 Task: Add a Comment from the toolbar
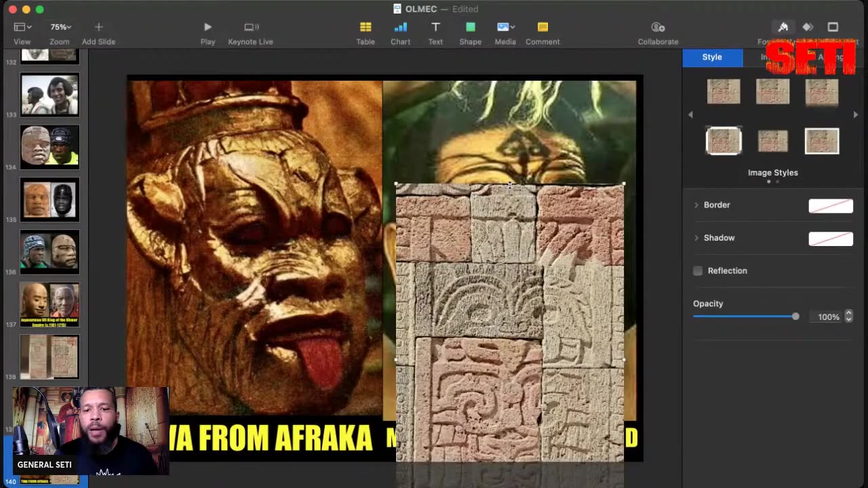coord(542,27)
